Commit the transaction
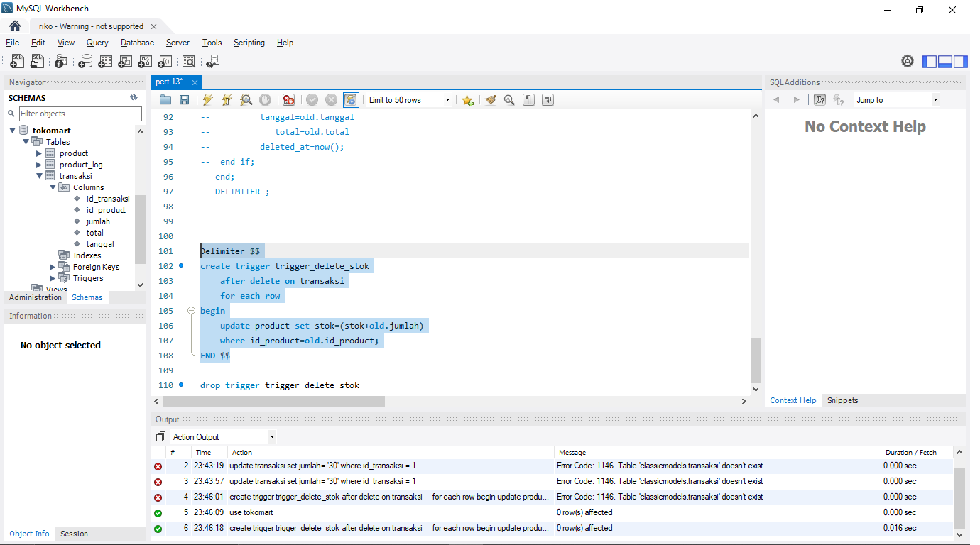The width and height of the screenshot is (980, 545). point(312,100)
